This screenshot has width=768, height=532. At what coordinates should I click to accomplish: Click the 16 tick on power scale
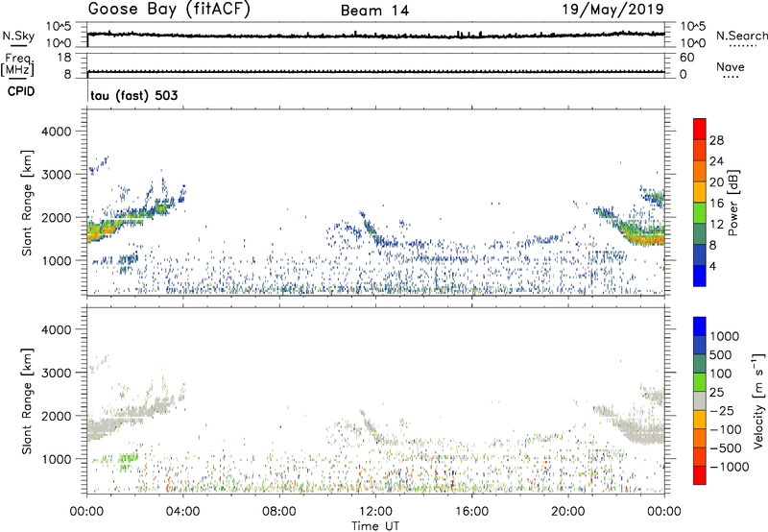(x=716, y=204)
